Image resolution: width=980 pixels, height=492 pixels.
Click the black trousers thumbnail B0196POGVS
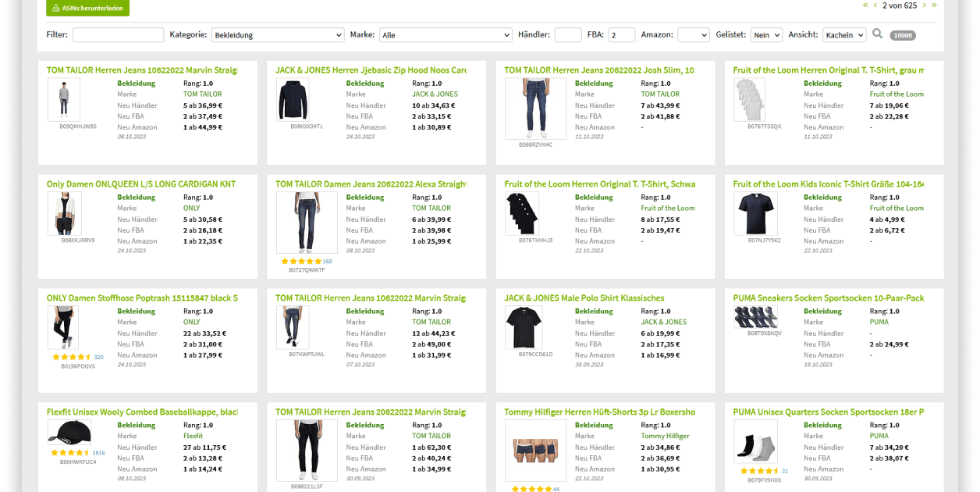coord(63,328)
